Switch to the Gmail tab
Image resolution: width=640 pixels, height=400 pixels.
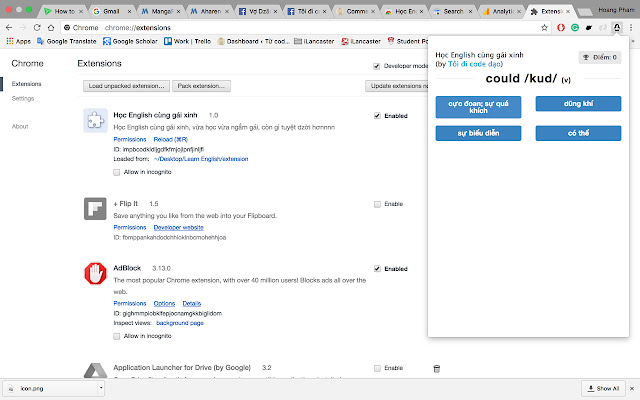click(111, 11)
